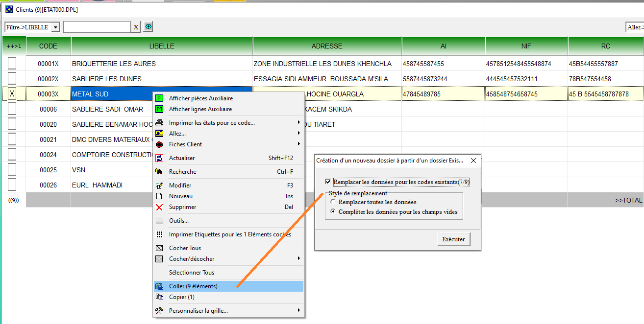The width and height of the screenshot is (644, 324).
Task: Click AI value 458745587455
Action: pyautogui.click(x=444, y=64)
